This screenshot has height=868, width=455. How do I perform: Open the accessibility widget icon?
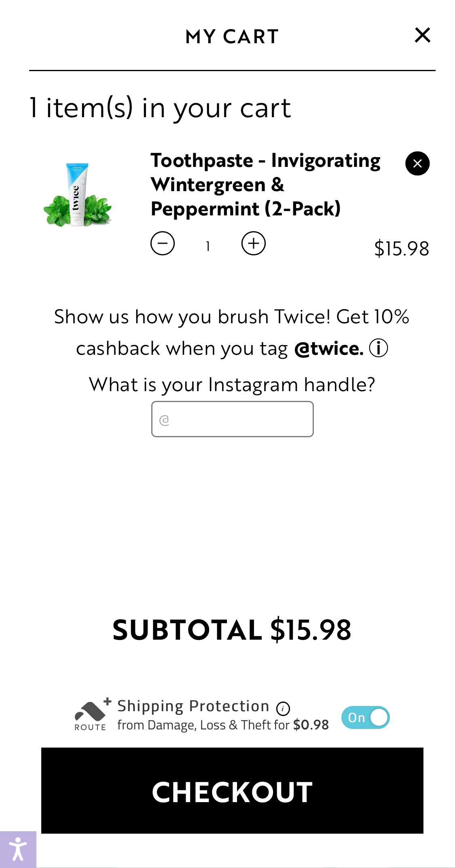18,849
